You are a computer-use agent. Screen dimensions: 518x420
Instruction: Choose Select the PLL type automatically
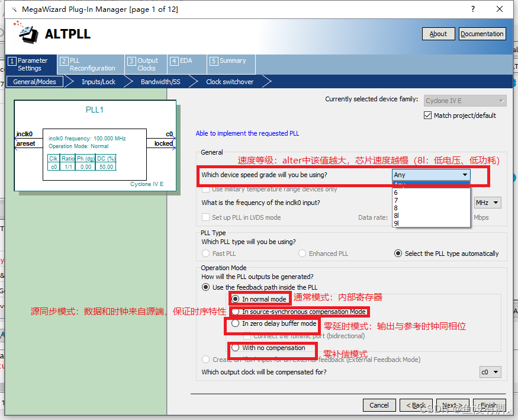click(x=398, y=254)
